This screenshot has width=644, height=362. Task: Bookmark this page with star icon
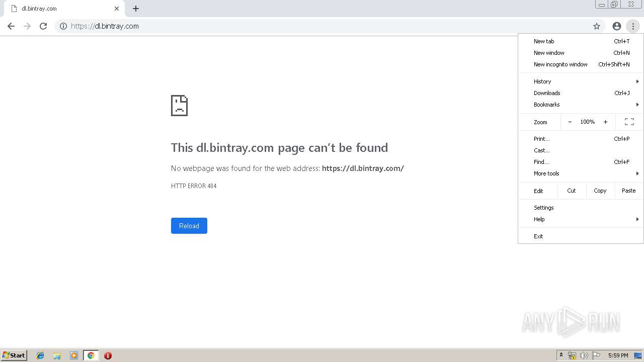(x=597, y=26)
